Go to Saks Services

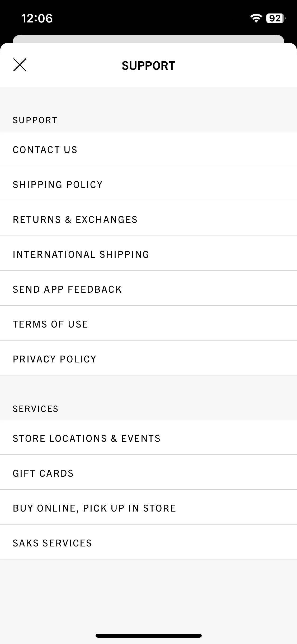(148, 542)
